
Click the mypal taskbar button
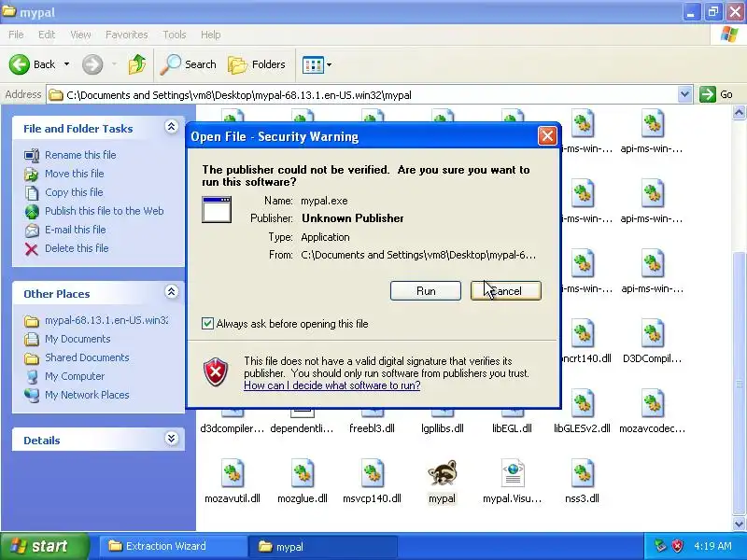pyautogui.click(x=324, y=546)
